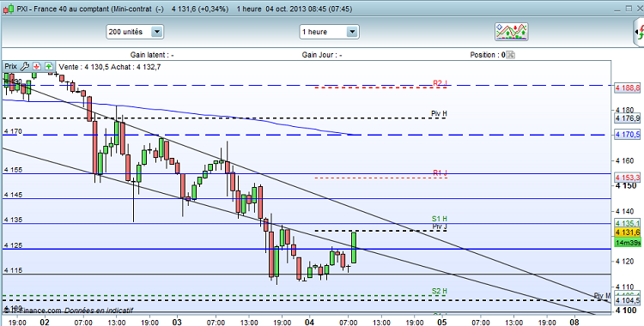This screenshot has height=326, width=644.
Task: Click the 05 date on time axis
Action: pyautogui.click(x=443, y=322)
